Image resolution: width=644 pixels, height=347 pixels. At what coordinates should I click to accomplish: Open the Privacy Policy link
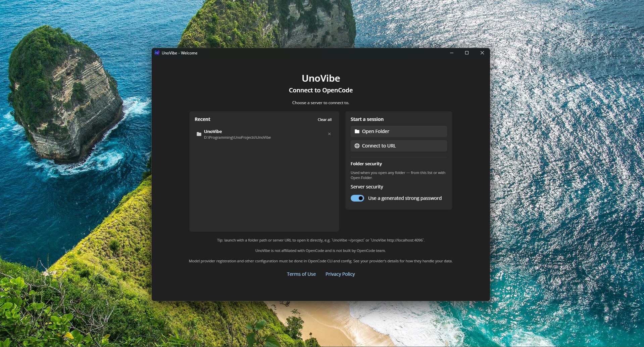(x=340, y=274)
